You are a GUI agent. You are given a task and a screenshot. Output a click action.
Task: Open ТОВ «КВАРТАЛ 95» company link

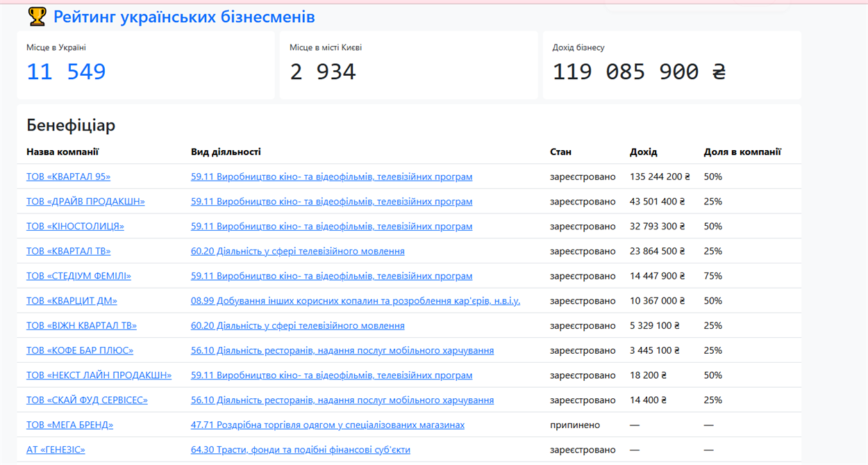point(68,177)
